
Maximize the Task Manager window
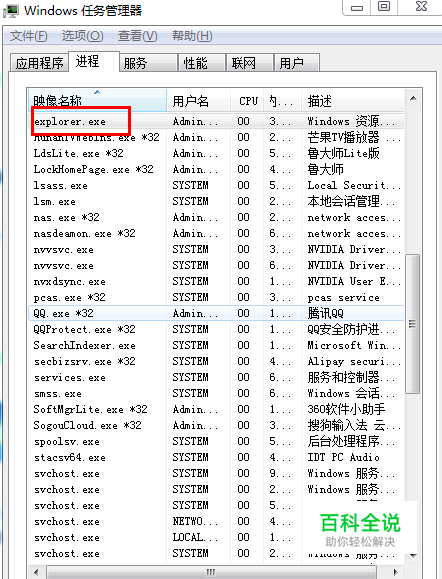pos(384,7)
